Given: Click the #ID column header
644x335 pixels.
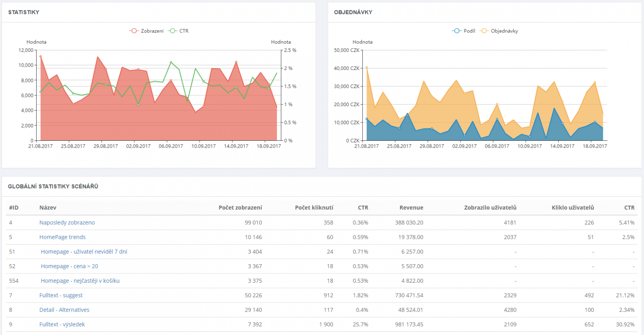Looking at the screenshot, I should (14, 208).
